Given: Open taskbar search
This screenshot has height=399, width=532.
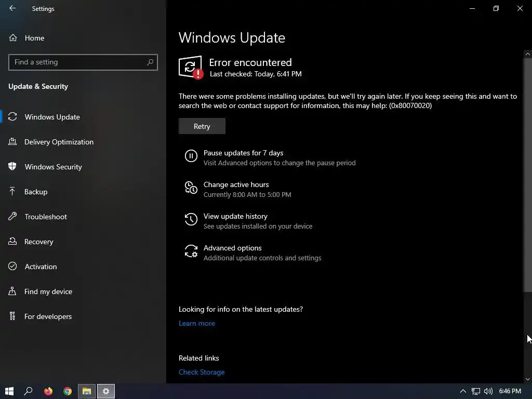Looking at the screenshot, I should click(28, 391).
